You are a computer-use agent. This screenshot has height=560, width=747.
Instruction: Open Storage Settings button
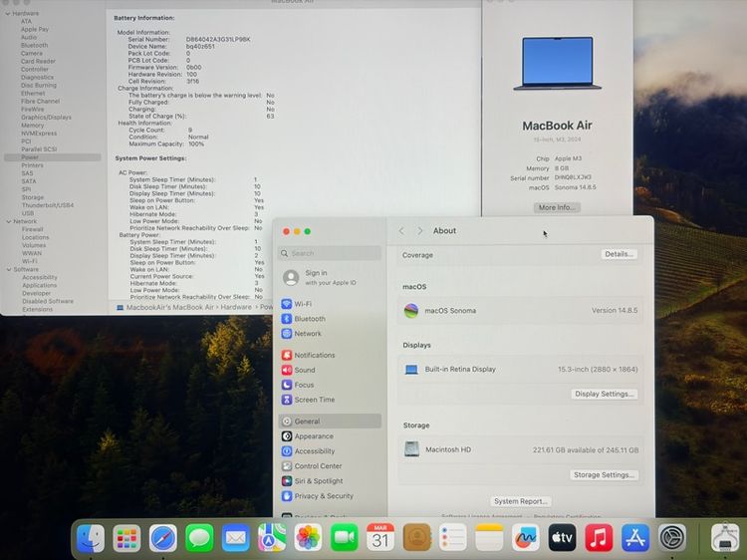tap(604, 474)
